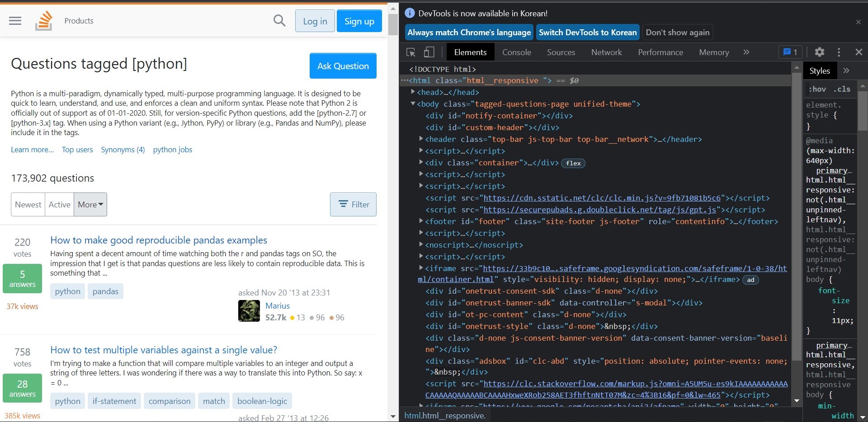The height and width of the screenshot is (422, 868).
Task: Open the reproducible pandas examples question
Action: 159,240
